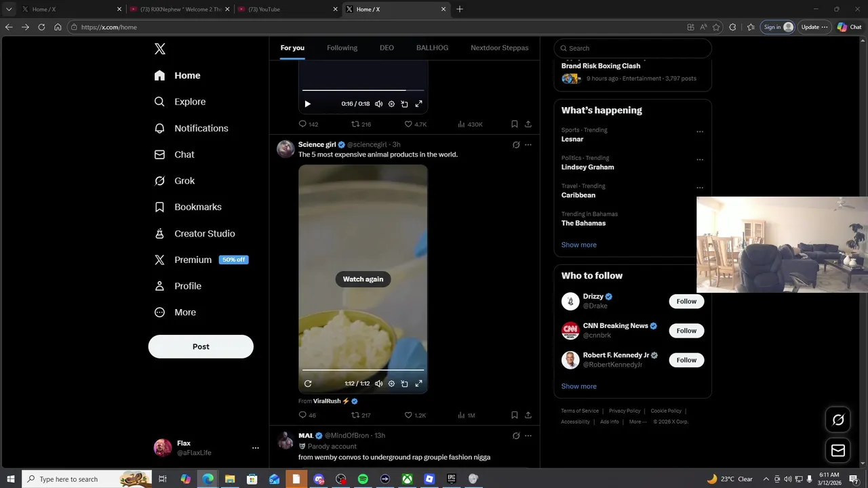Image resolution: width=868 pixels, height=488 pixels.
Task: Open more options on MAL post
Action: point(528,436)
